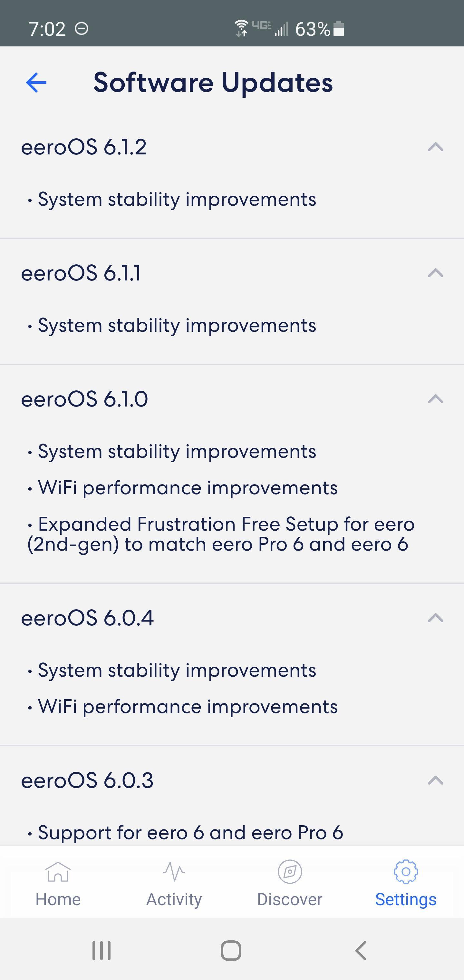The height and width of the screenshot is (980, 464).
Task: Tap the Activity pulse icon
Action: tap(174, 871)
